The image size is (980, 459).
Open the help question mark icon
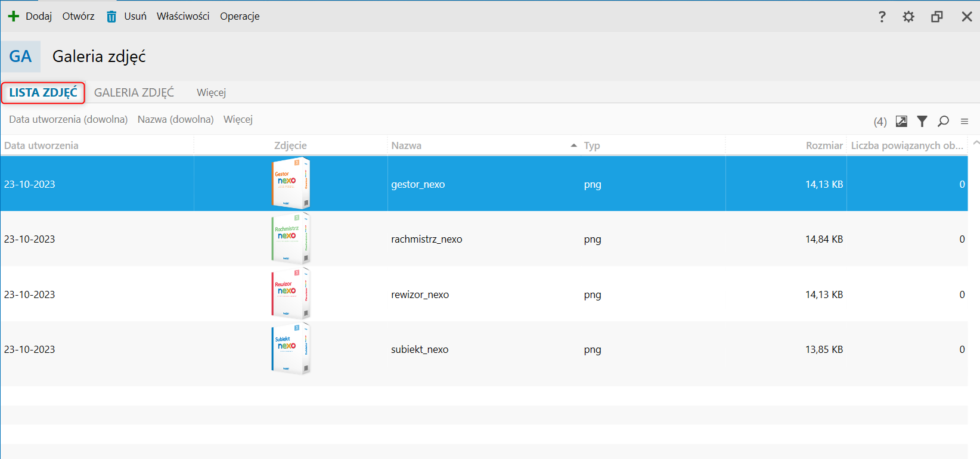882,17
